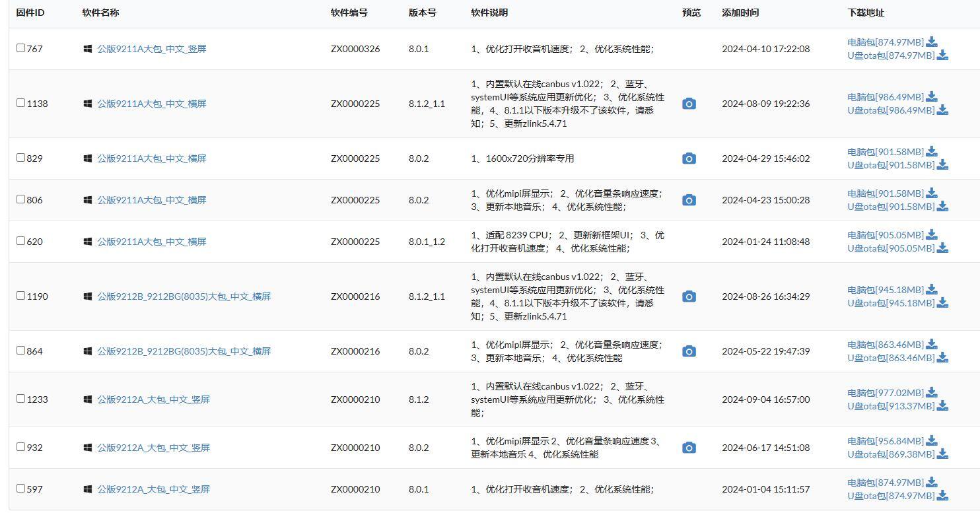The width and height of the screenshot is (980, 515).
Task: Open camera preview for firmware 829
Action: 689,159
